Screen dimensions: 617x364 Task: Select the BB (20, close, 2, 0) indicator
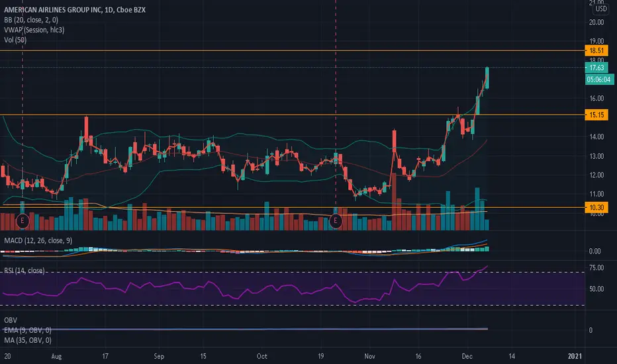click(x=31, y=20)
